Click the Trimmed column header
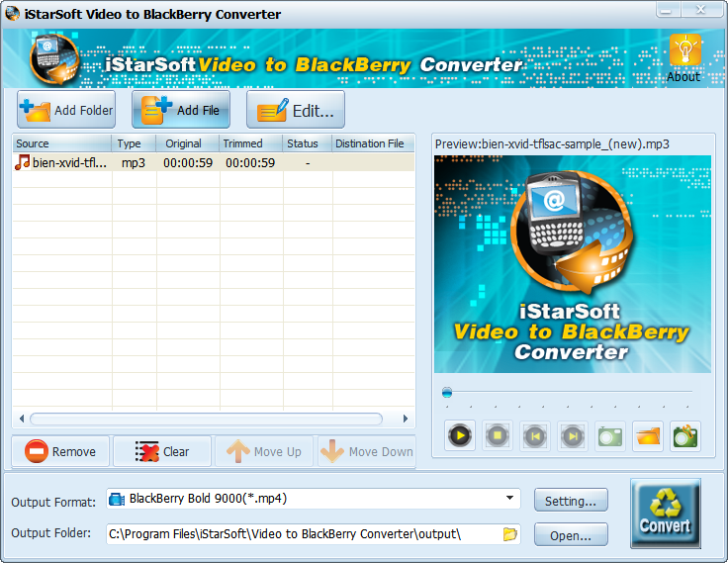This screenshot has width=728, height=563. 251,143
